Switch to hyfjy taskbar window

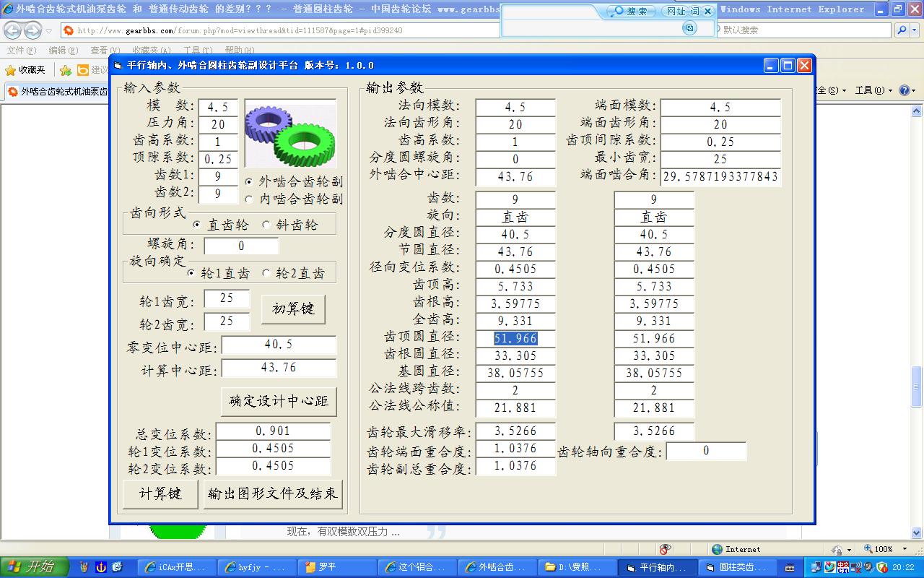pos(257,567)
